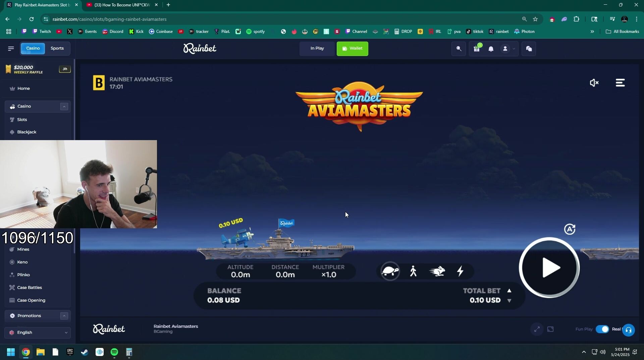Open the English language dropdown
644x360 pixels.
pos(38,333)
